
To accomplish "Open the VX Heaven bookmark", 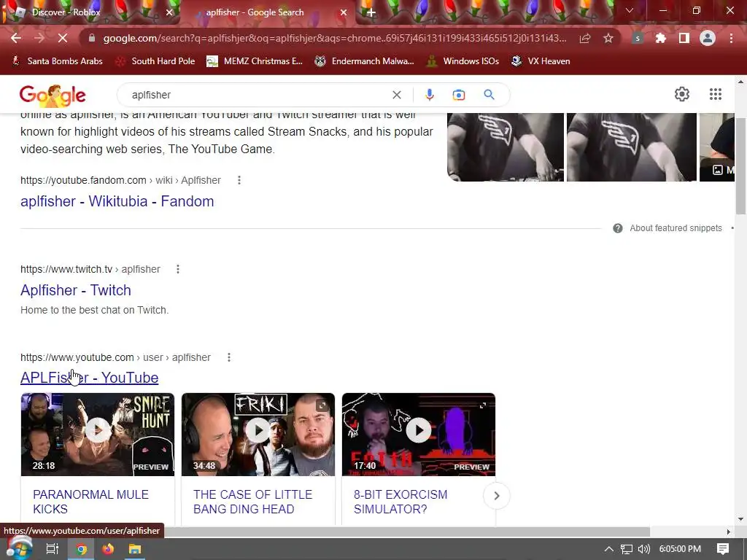I will 541,61.
